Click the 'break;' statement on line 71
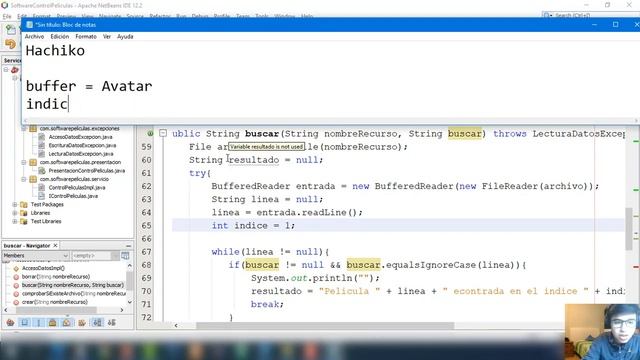Viewport: 640px width, 360px height. tap(267, 304)
